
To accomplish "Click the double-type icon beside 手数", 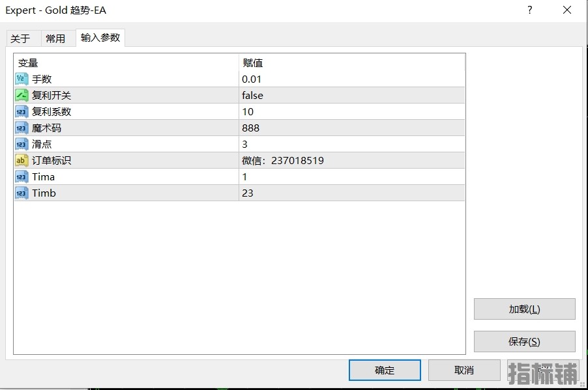I will tap(22, 79).
